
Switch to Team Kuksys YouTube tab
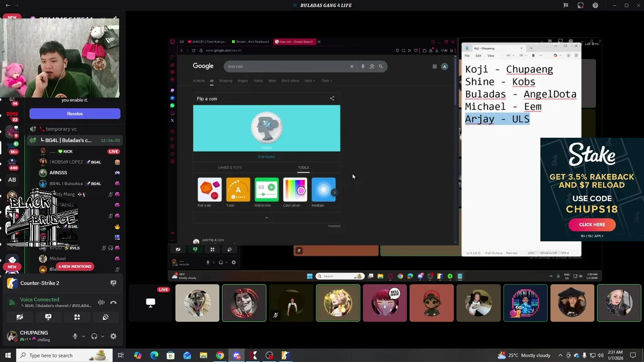pyautogui.click(x=206, y=42)
